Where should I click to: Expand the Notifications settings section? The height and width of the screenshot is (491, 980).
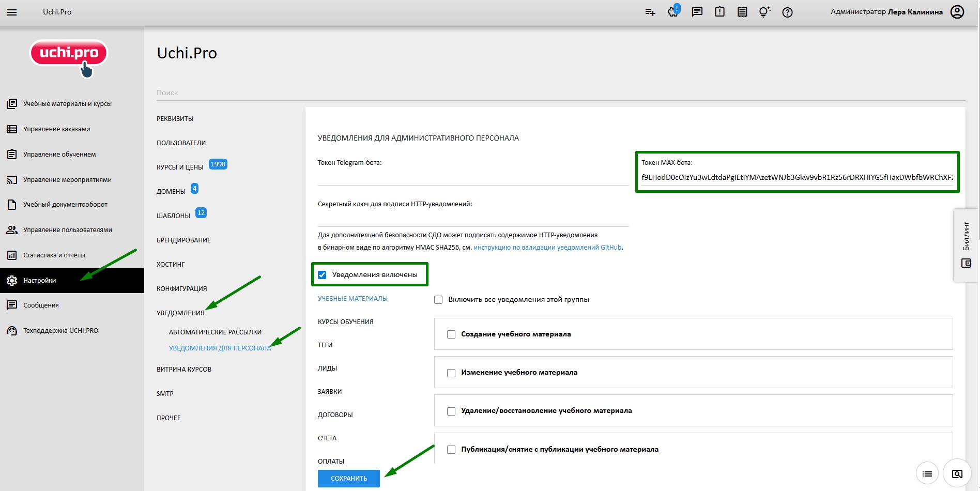180,313
